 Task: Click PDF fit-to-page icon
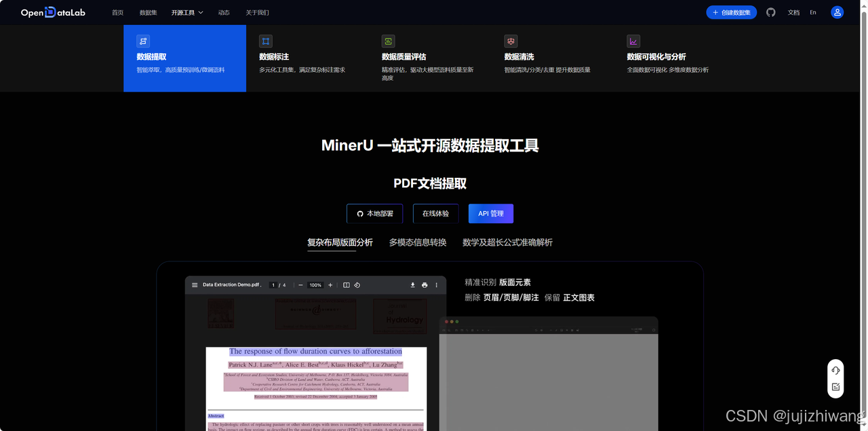[346, 285]
